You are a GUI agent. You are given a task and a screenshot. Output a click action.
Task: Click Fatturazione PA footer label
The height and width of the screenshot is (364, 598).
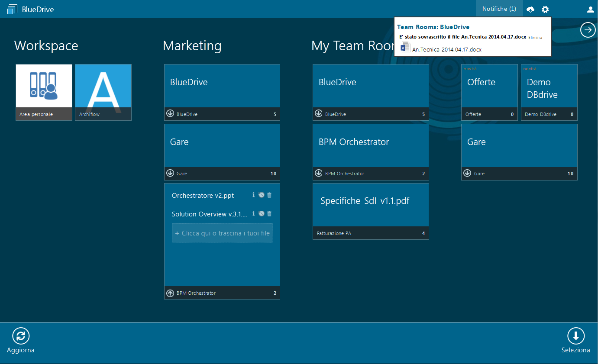click(x=334, y=233)
